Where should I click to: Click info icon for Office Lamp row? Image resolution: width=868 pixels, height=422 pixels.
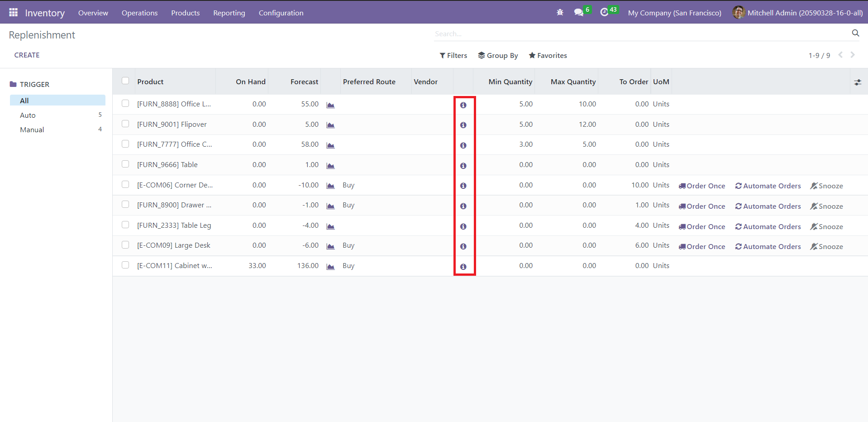pyautogui.click(x=463, y=105)
